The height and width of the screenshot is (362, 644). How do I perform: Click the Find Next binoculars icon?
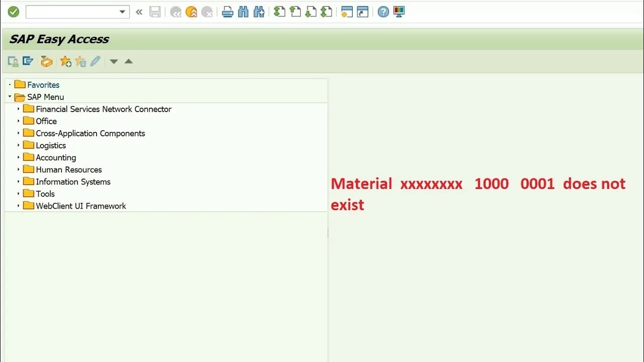click(259, 12)
